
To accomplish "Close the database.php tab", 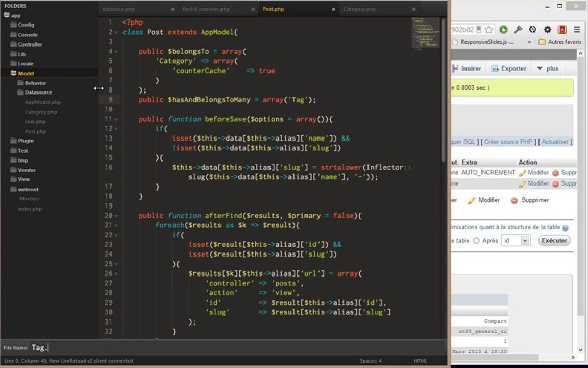I will click(173, 9).
